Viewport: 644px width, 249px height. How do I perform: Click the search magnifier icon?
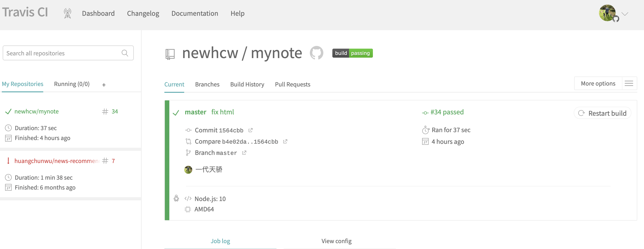tap(125, 53)
